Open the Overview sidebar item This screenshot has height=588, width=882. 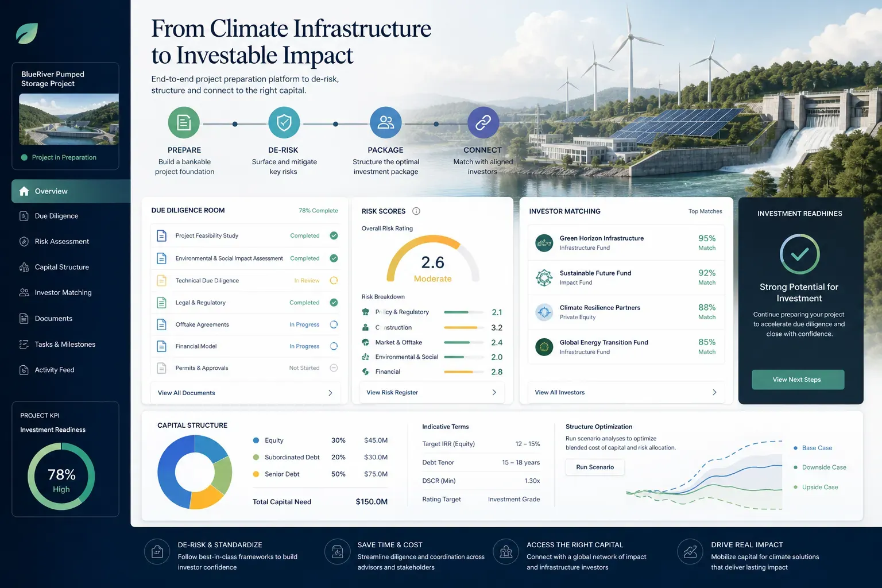tap(71, 191)
